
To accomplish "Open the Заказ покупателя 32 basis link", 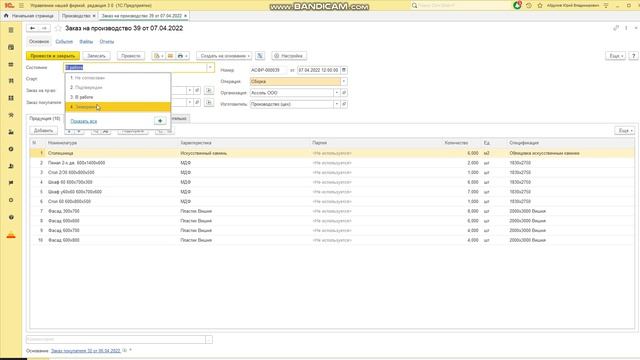I will pos(86,351).
